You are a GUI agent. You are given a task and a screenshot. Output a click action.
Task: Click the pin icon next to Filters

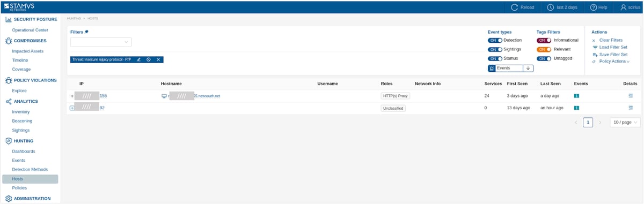(86, 32)
